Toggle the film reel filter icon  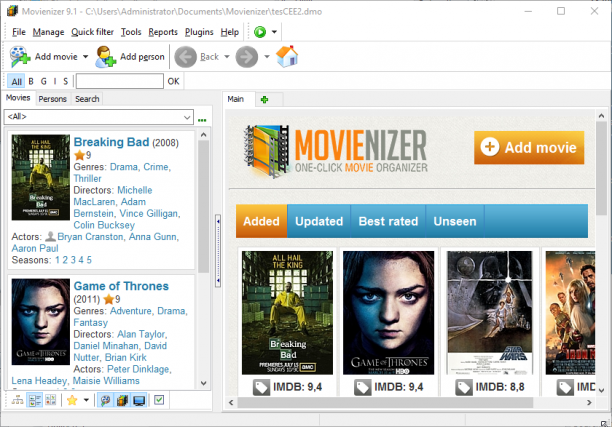coord(105,400)
